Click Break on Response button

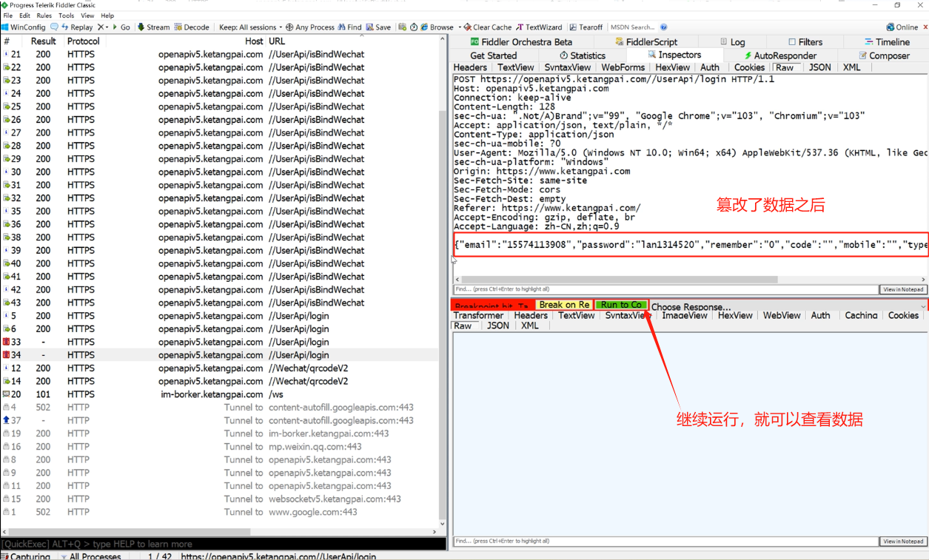[x=565, y=305]
